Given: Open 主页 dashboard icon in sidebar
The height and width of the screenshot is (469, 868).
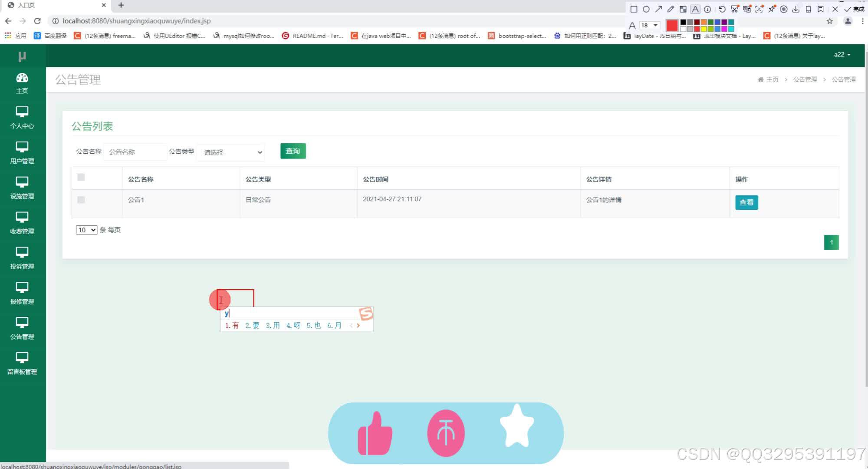Looking at the screenshot, I should click(x=22, y=83).
